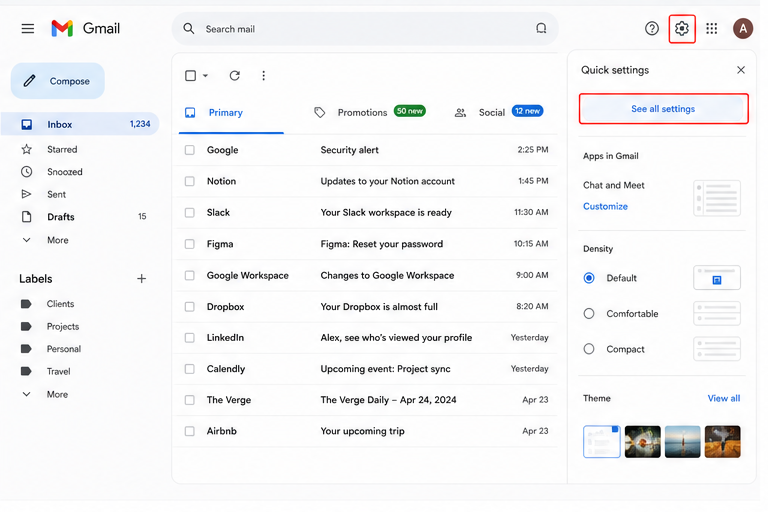Close the Quick settings panel
This screenshot has height=512, width=768.
click(741, 70)
